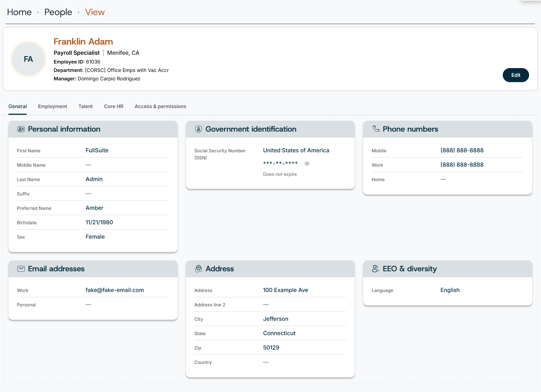Click the EEO & diversity heading
The image size is (541, 392).
410,269
